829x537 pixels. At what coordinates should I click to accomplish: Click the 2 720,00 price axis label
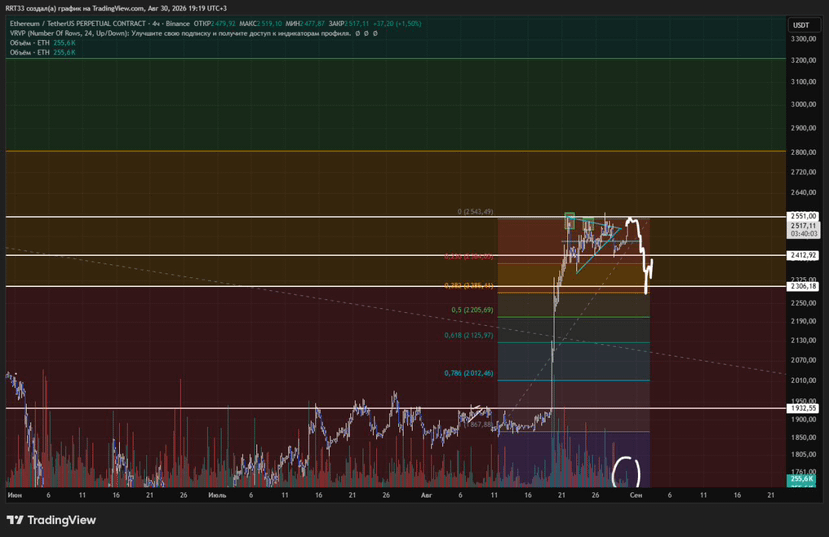point(804,172)
